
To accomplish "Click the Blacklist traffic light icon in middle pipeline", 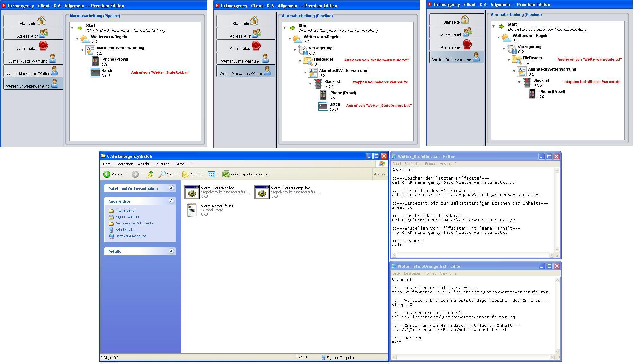I will click(x=318, y=84).
